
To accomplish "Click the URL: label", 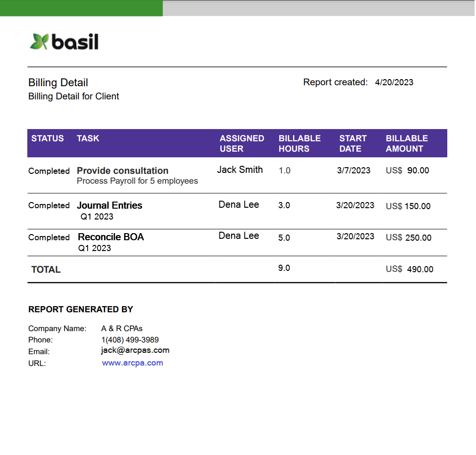I will tap(37, 364).
